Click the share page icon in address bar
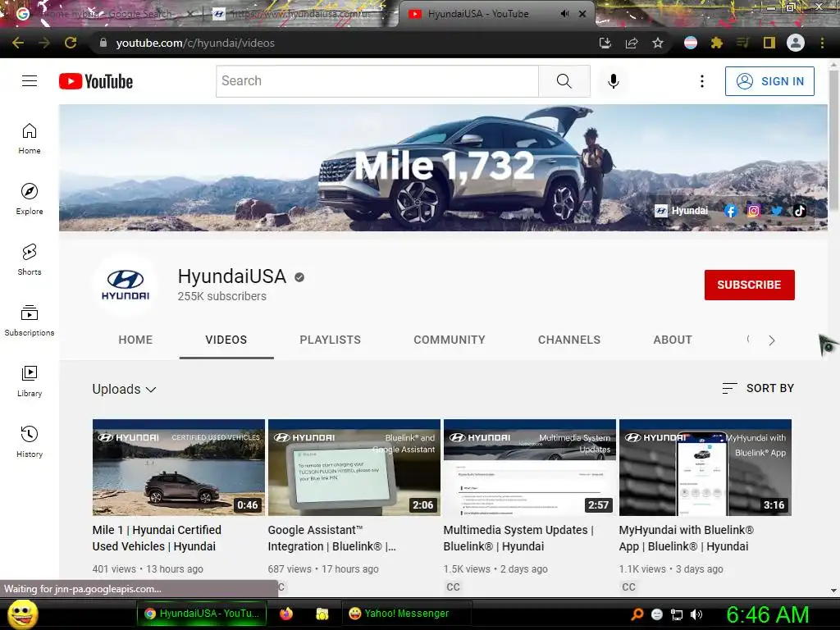Screen dimensions: 840x630 (x=632, y=43)
